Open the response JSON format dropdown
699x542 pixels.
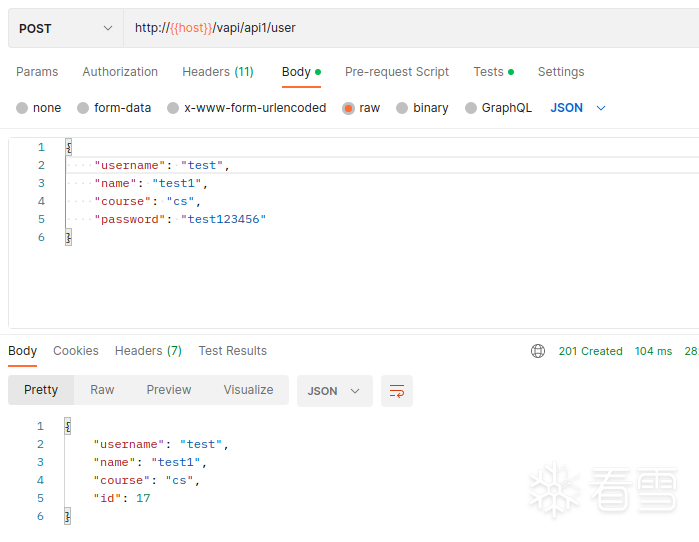[x=334, y=391]
